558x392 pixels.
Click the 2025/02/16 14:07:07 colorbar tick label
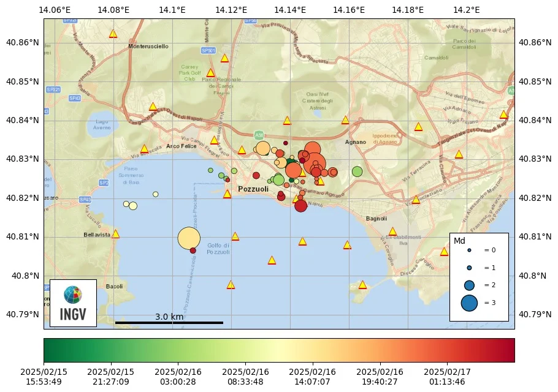[313, 377]
